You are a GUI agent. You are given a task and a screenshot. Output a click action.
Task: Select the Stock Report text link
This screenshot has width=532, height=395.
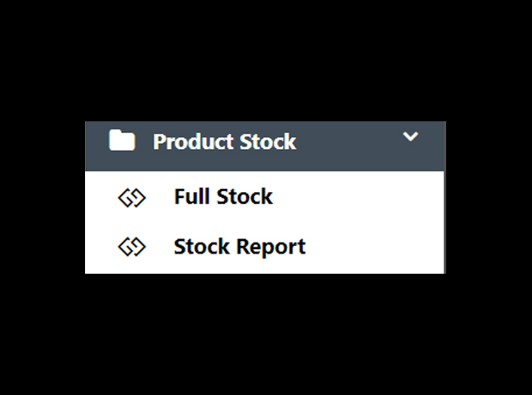click(240, 247)
